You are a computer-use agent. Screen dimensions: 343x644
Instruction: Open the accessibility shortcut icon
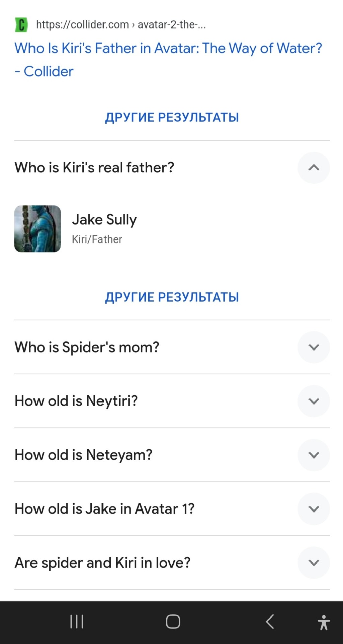324,622
